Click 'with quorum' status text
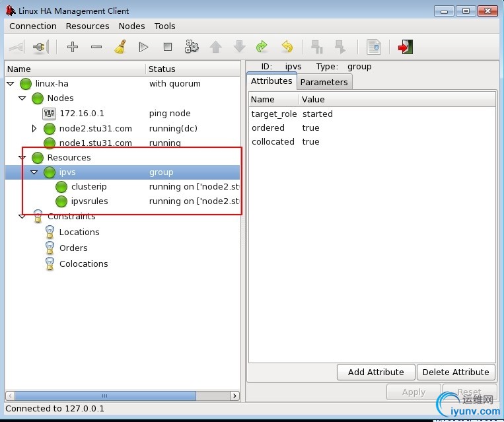 (174, 84)
